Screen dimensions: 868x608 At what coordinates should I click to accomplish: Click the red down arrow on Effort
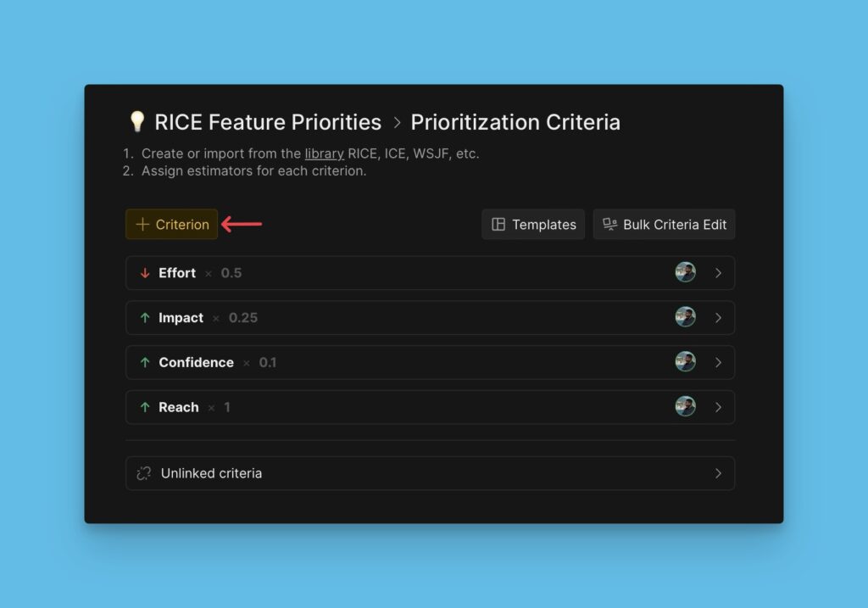[144, 273]
